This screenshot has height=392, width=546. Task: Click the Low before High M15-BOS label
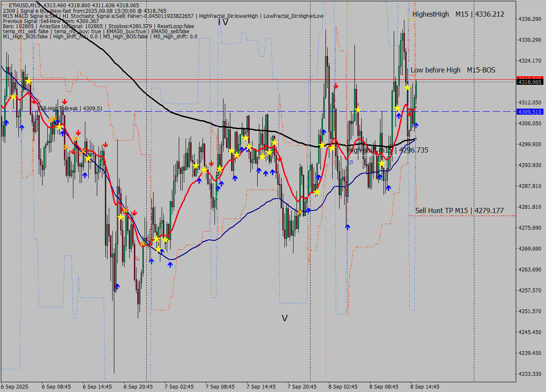click(453, 70)
